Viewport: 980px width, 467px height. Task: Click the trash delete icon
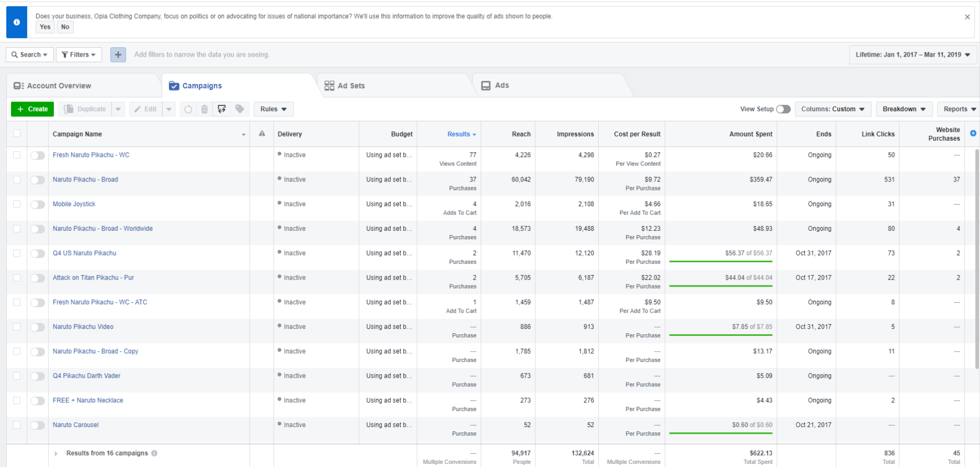(x=204, y=109)
